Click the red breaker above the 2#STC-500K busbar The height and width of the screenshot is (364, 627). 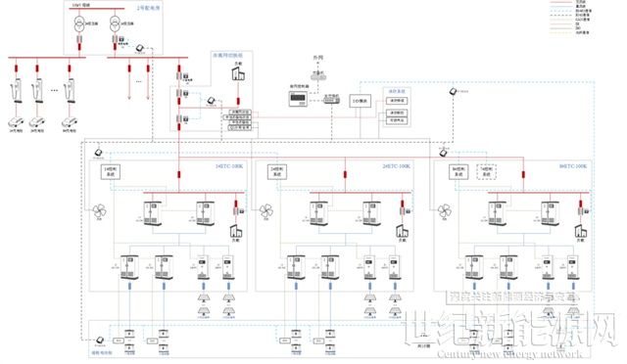(x=346, y=174)
